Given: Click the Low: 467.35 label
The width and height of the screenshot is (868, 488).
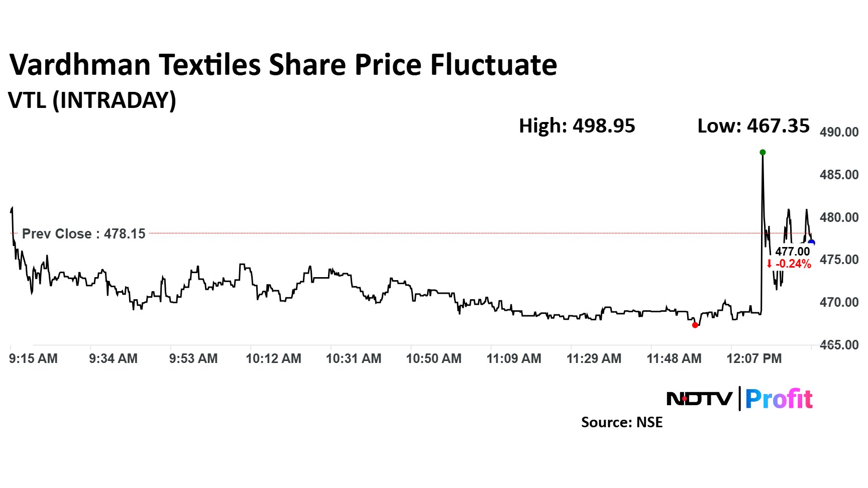Looking at the screenshot, I should pyautogui.click(x=753, y=126).
